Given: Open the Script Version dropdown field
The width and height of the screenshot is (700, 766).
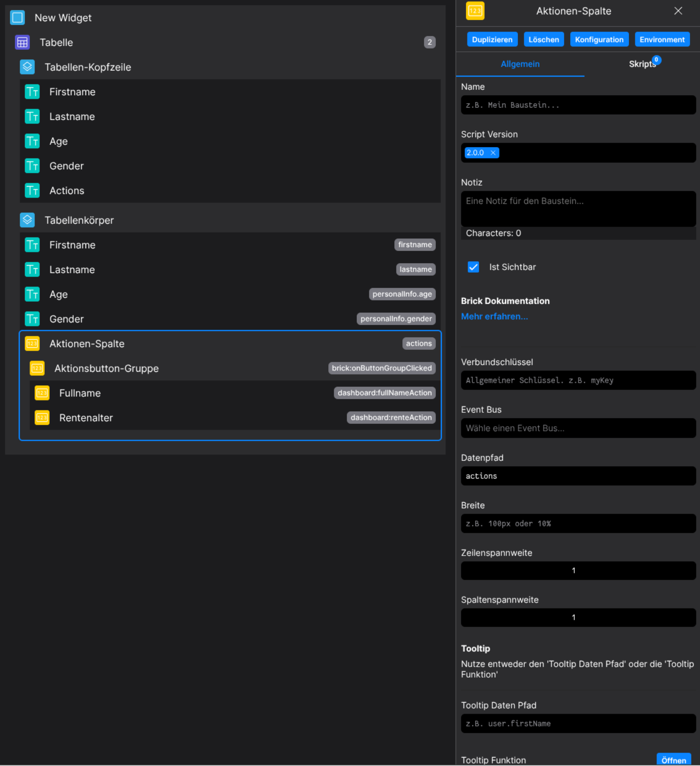Looking at the screenshot, I should tap(592, 153).
